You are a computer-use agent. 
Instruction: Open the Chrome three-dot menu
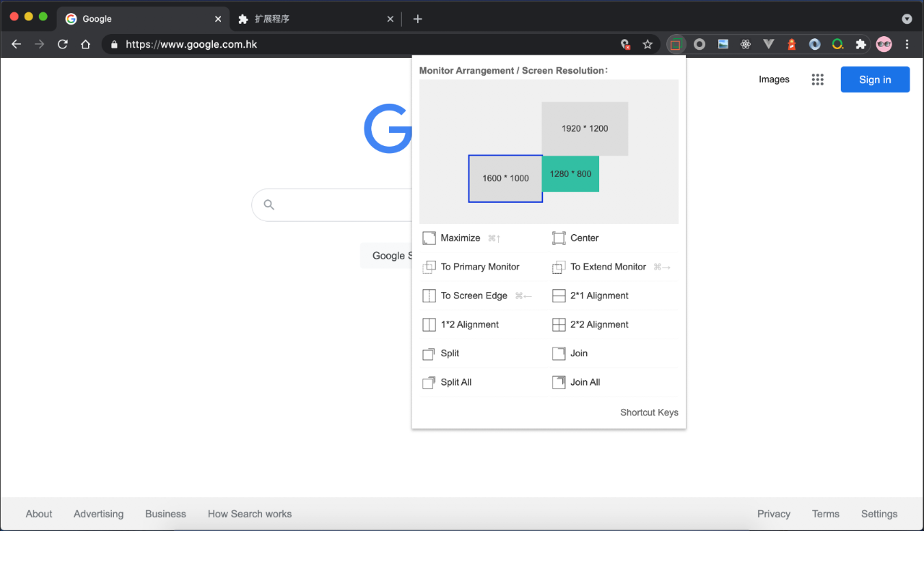(x=907, y=44)
